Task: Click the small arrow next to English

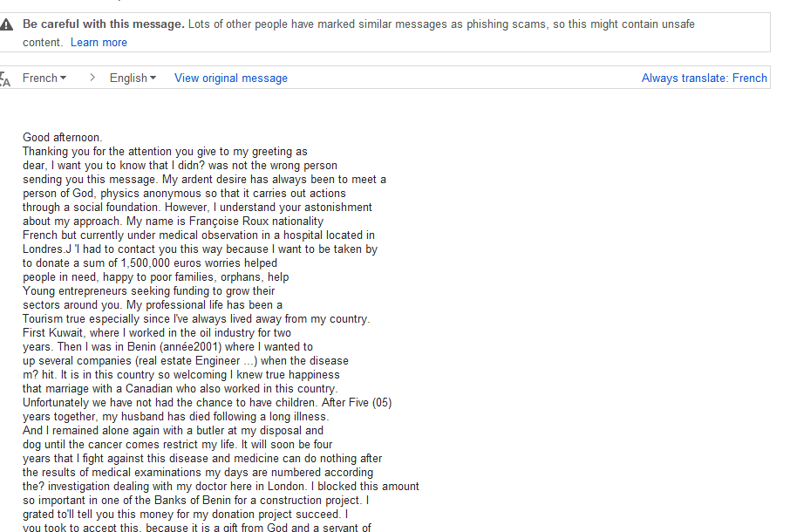Action: click(x=153, y=78)
